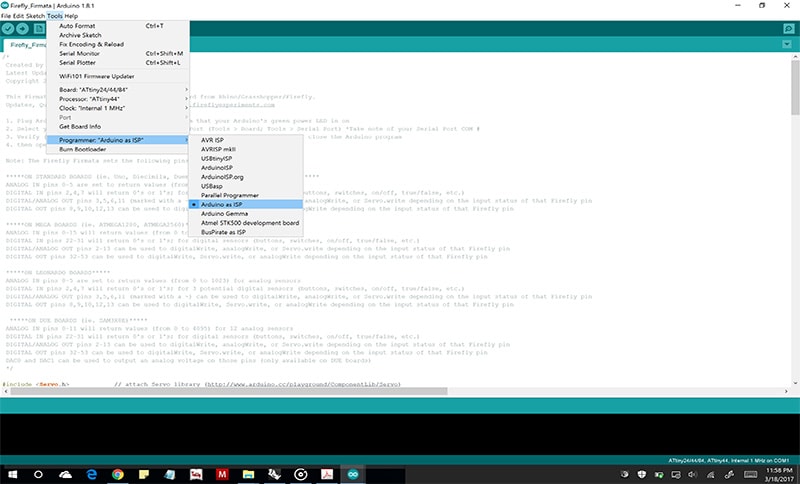
Task: Select BusPirate as ISP programmer
Action: (246, 232)
